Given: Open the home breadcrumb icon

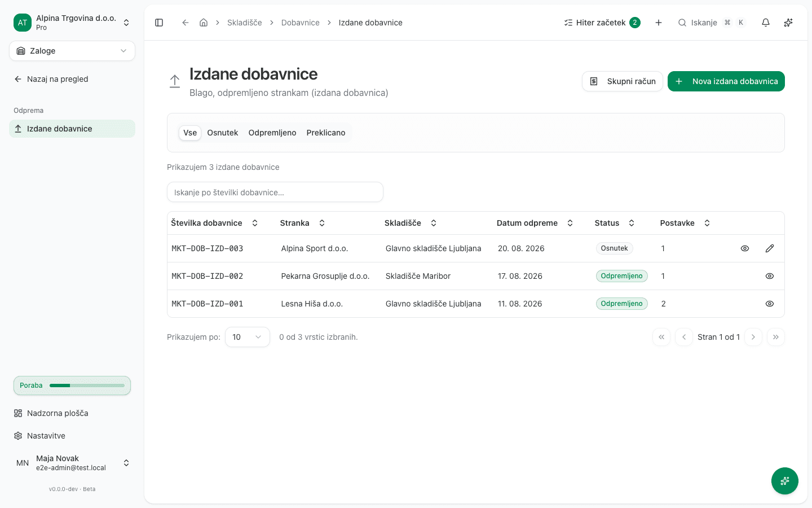Looking at the screenshot, I should pyautogui.click(x=204, y=23).
